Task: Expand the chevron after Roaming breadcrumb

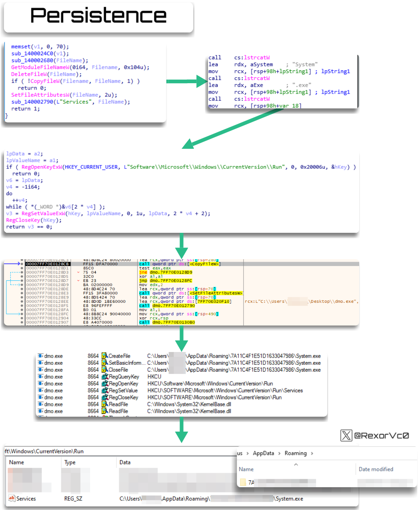Action: [x=312, y=453]
